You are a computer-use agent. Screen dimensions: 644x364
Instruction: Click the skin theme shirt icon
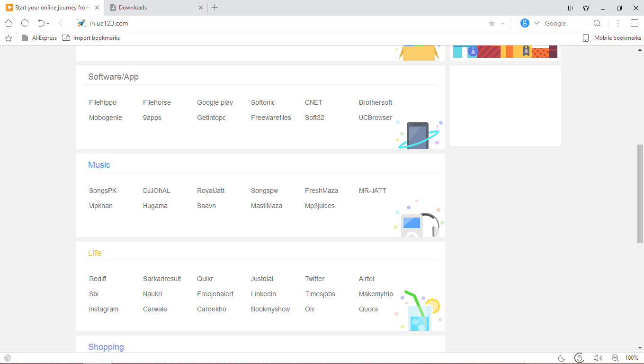[586, 8]
